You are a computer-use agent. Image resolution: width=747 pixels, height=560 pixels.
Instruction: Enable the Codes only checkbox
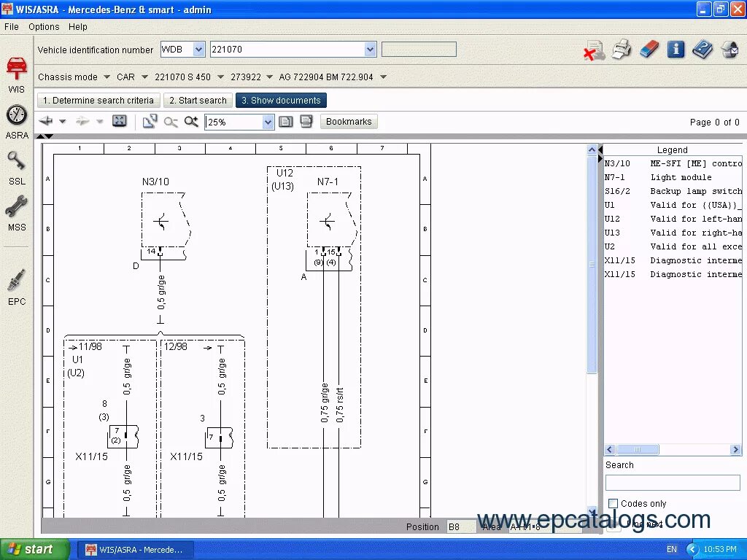(613, 503)
